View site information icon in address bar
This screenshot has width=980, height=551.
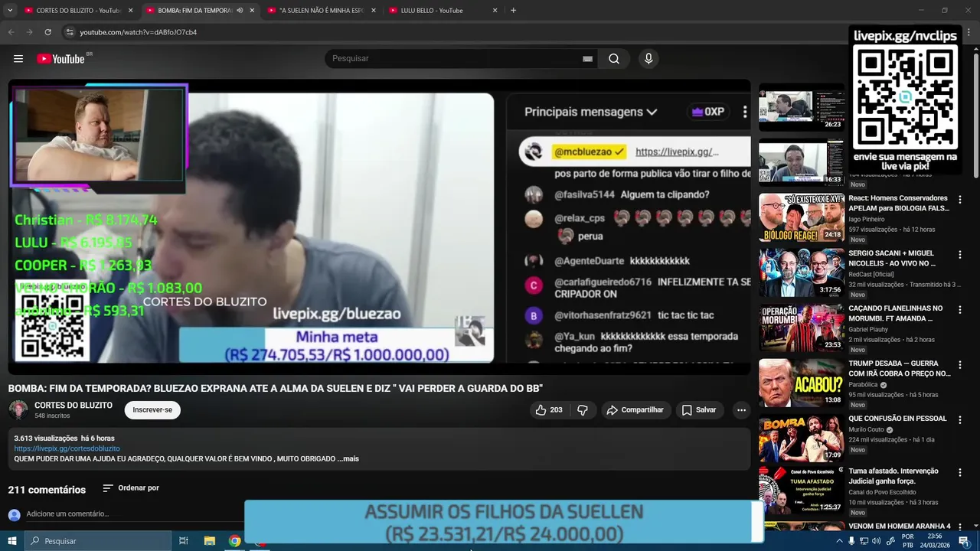(70, 32)
